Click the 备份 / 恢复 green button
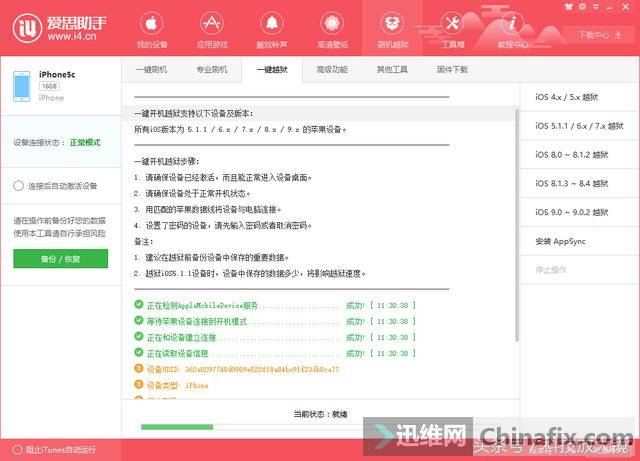 click(x=60, y=258)
